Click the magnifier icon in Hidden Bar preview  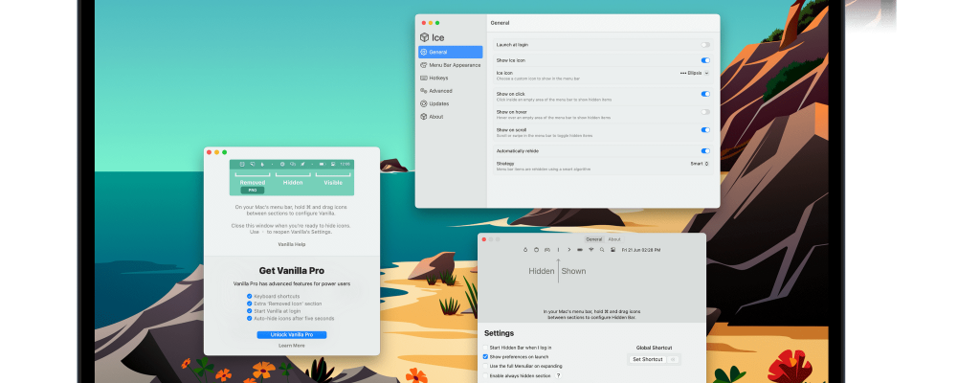point(601,249)
